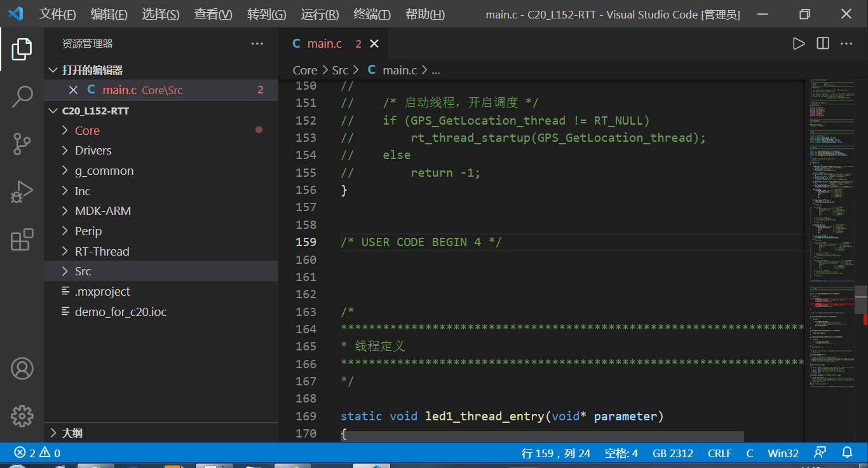This screenshot has height=468, width=868.
Task: Open demo_for_c20.ioc file
Action: click(x=121, y=312)
